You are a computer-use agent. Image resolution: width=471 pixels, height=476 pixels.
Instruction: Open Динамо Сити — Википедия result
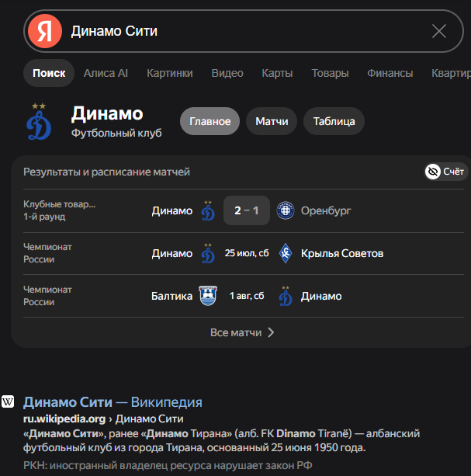tap(113, 402)
